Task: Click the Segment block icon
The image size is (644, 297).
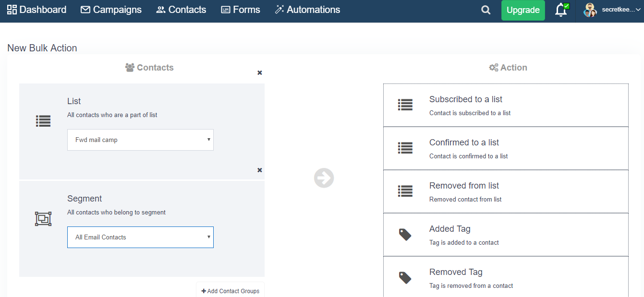Action: 43,219
